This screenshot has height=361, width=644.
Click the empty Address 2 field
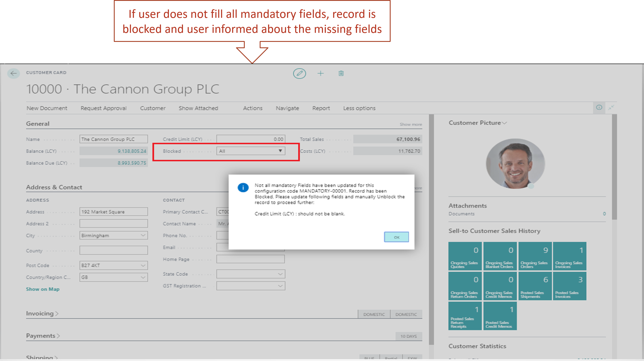pyautogui.click(x=114, y=224)
